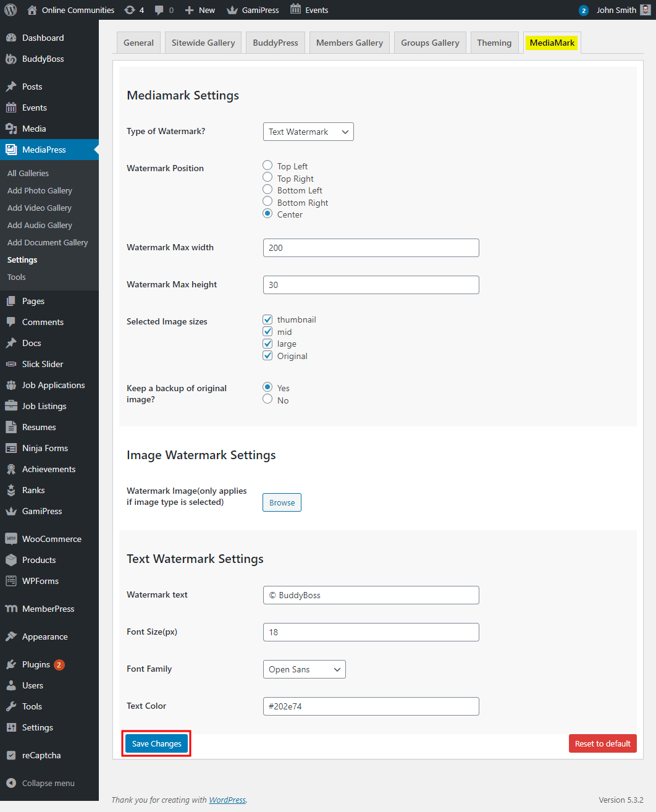This screenshot has height=812, width=656.
Task: Click the Save Changes button
Action: point(156,743)
